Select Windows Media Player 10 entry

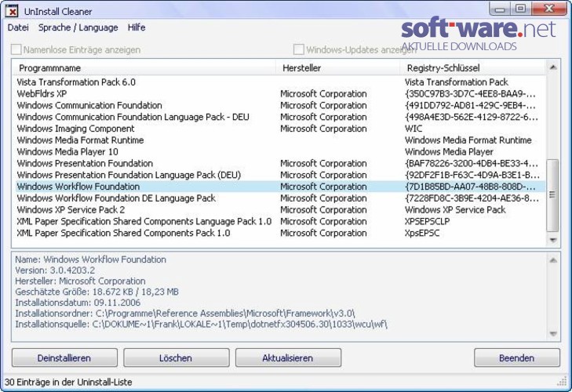tap(67, 151)
